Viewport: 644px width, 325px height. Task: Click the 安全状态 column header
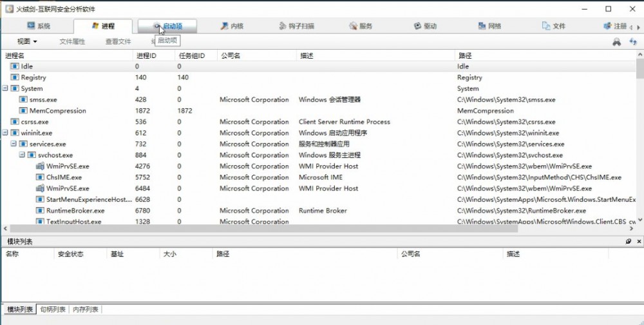pyautogui.click(x=80, y=254)
